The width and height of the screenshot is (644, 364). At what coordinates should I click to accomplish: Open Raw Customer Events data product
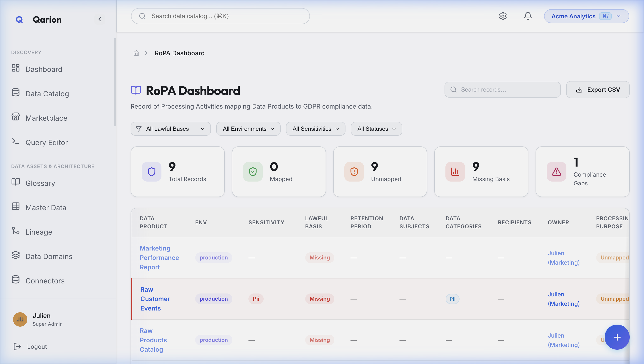(155, 299)
